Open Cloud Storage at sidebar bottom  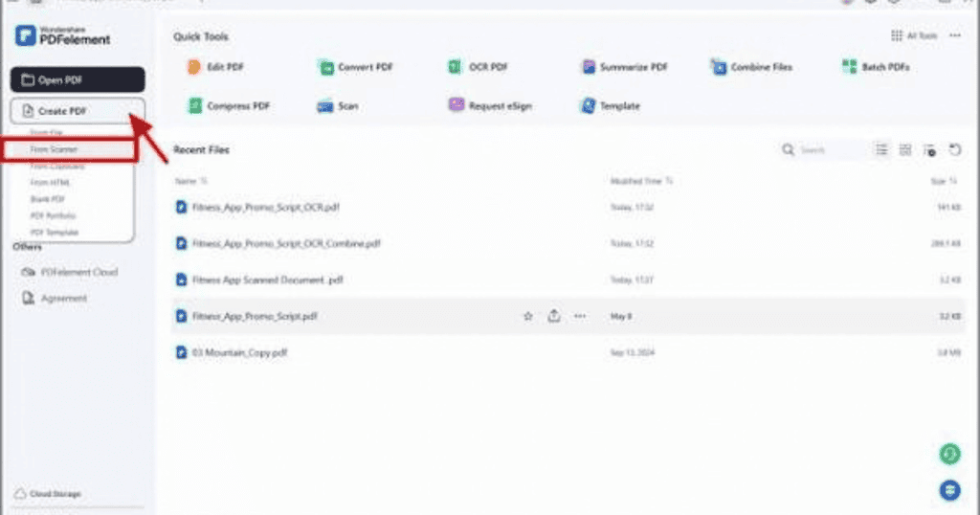click(48, 494)
